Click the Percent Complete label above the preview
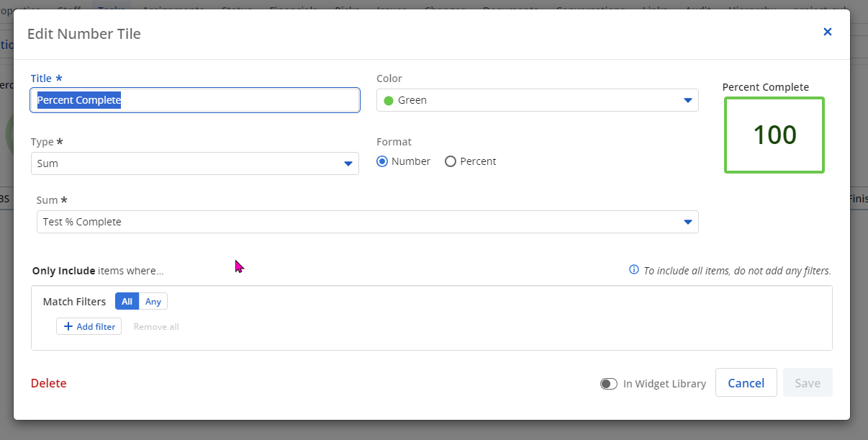Screen dimensions: 868x440 (765, 87)
